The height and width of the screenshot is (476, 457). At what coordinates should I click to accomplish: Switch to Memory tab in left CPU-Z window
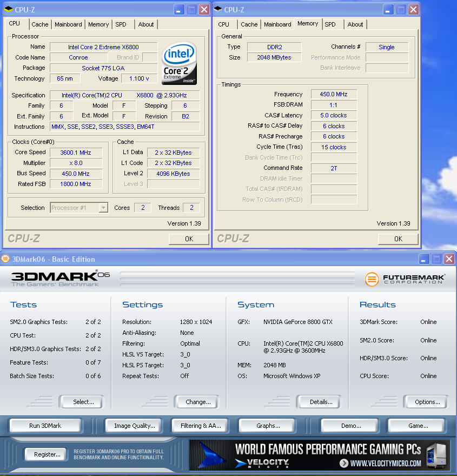pyautogui.click(x=98, y=24)
